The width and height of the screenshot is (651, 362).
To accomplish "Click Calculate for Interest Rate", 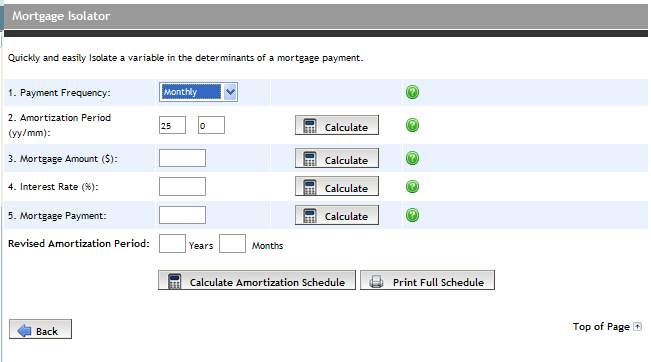I will pos(337,186).
